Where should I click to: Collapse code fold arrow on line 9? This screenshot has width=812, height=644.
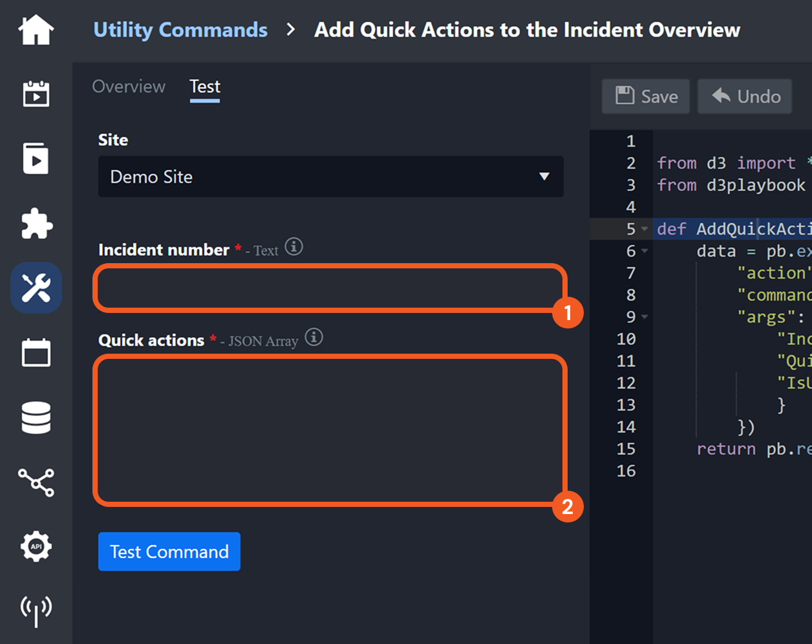point(645,317)
